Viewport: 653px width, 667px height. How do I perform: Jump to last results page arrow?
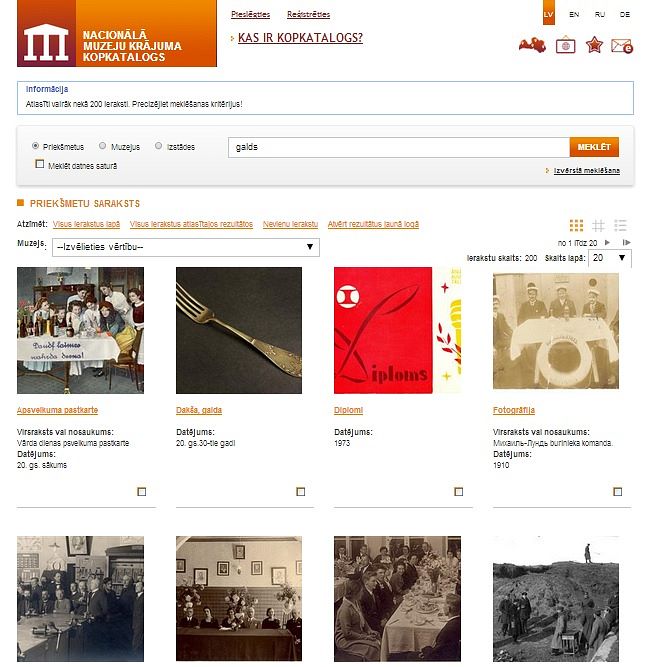[x=626, y=242]
